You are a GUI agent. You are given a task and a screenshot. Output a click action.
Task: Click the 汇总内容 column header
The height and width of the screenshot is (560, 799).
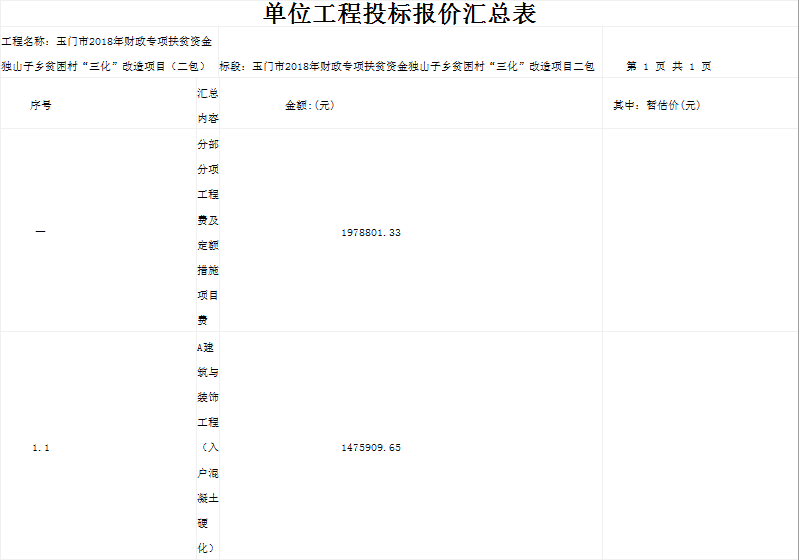click(208, 105)
